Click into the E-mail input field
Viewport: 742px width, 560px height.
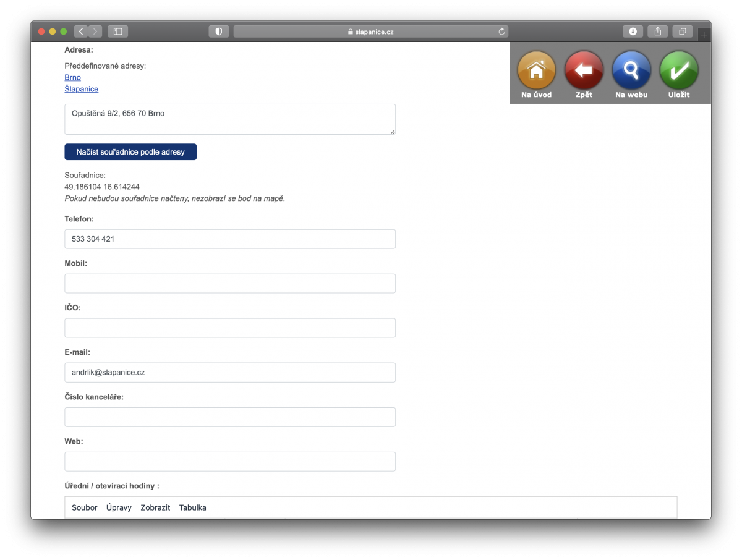click(x=229, y=373)
